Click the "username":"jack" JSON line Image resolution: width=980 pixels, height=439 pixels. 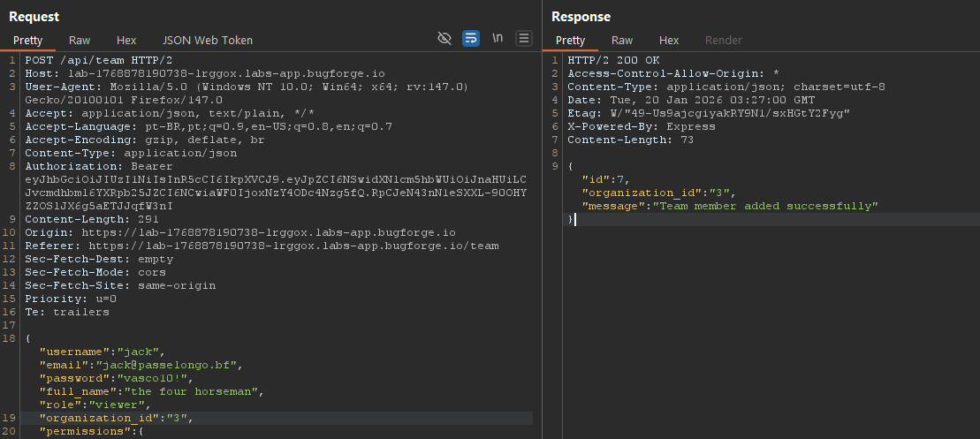click(102, 352)
